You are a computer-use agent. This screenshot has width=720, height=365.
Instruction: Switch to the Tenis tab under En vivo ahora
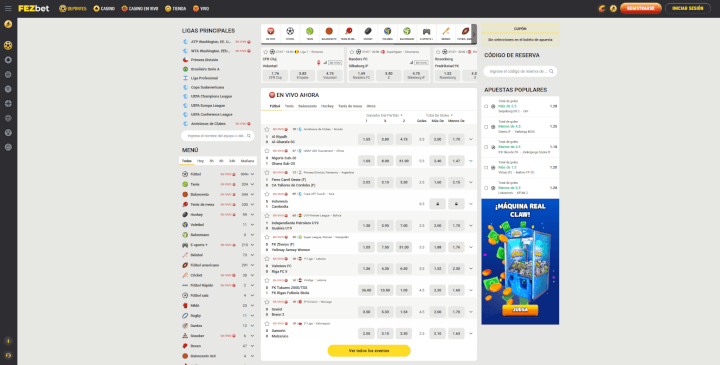pyautogui.click(x=289, y=106)
